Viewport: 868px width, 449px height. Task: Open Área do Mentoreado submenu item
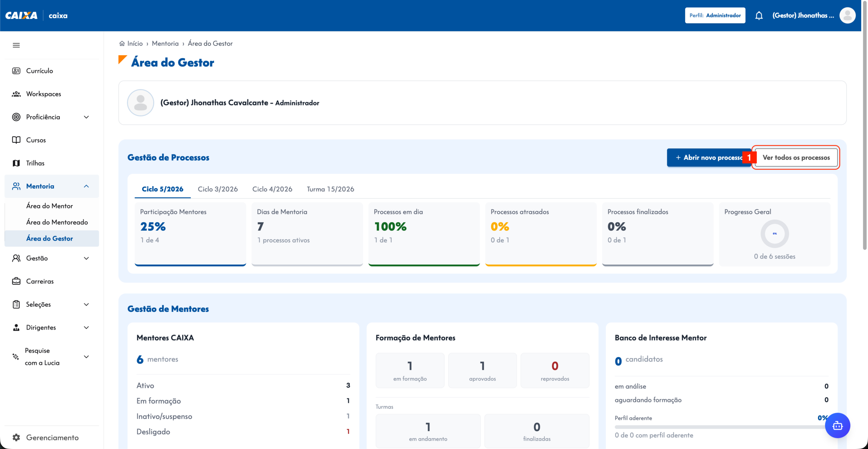pyautogui.click(x=57, y=222)
